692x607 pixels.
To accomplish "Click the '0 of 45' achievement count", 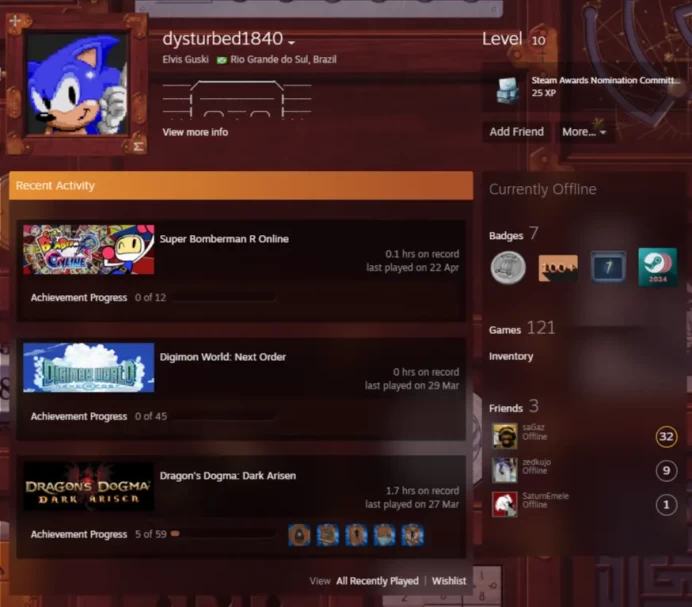I will click(x=151, y=416).
